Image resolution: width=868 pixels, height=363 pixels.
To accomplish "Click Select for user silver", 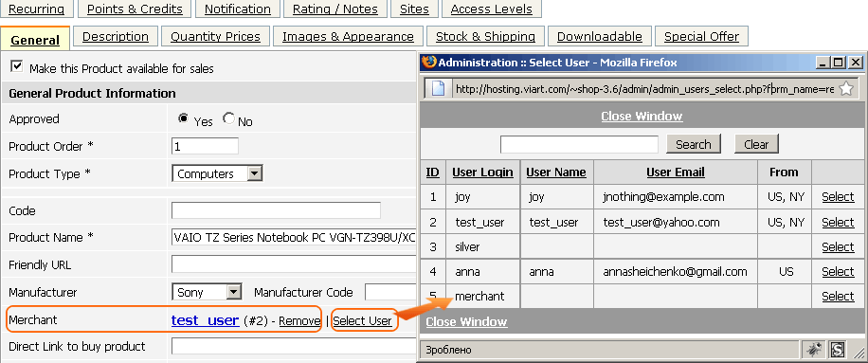I will [x=838, y=246].
